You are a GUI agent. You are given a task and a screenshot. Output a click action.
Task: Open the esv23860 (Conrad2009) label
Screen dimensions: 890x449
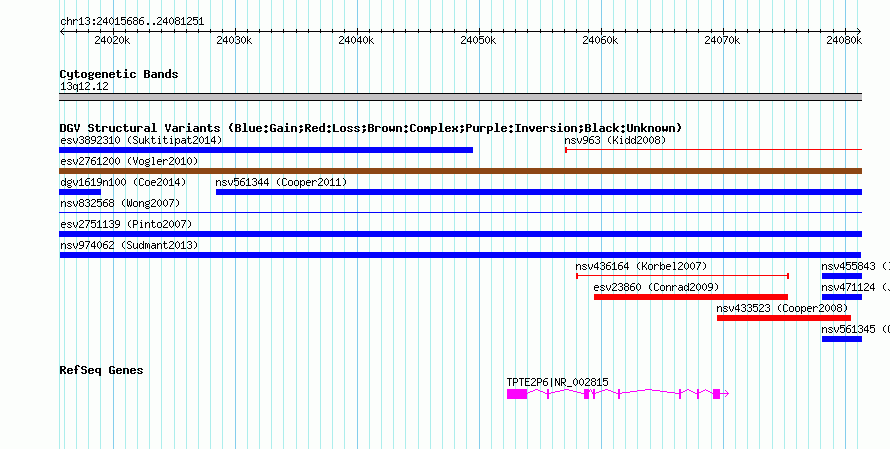pyautogui.click(x=656, y=287)
